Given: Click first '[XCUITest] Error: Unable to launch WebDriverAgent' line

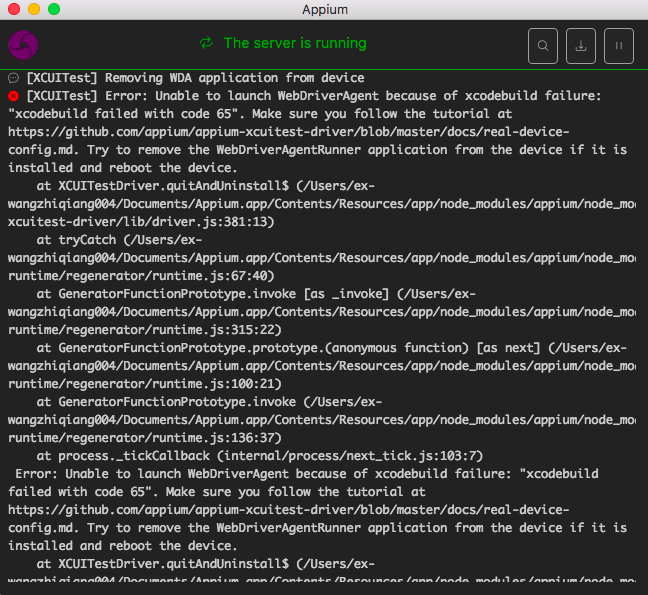Looking at the screenshot, I should 314,96.
